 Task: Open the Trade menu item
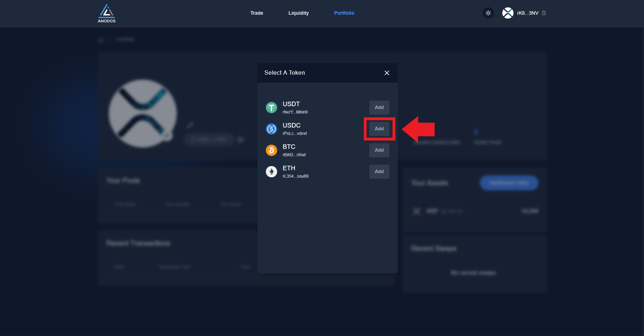256,13
